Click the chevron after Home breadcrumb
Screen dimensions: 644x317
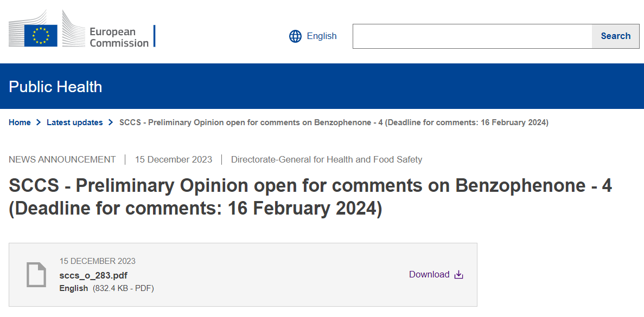click(39, 122)
